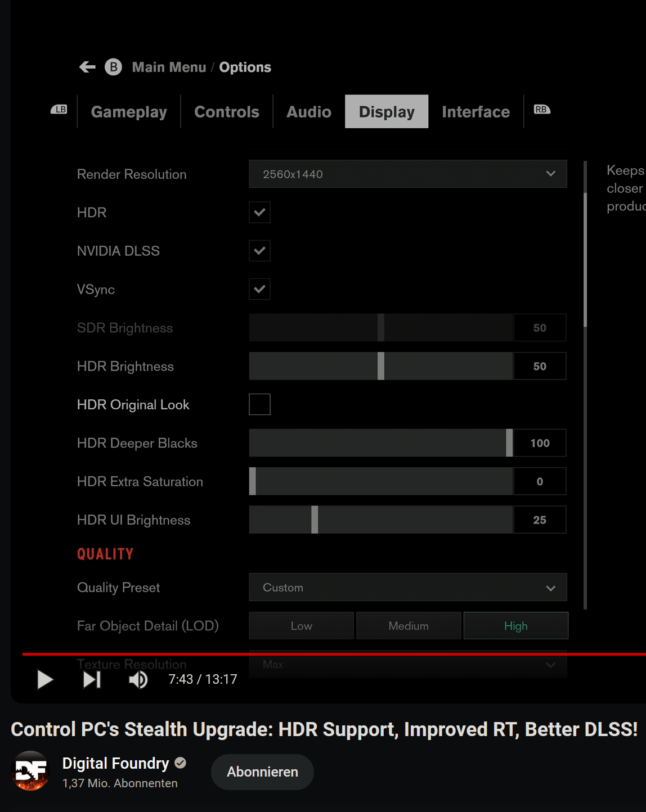The width and height of the screenshot is (646, 812).
Task: Click the RB bumper icon right of Interface
Action: point(541,110)
